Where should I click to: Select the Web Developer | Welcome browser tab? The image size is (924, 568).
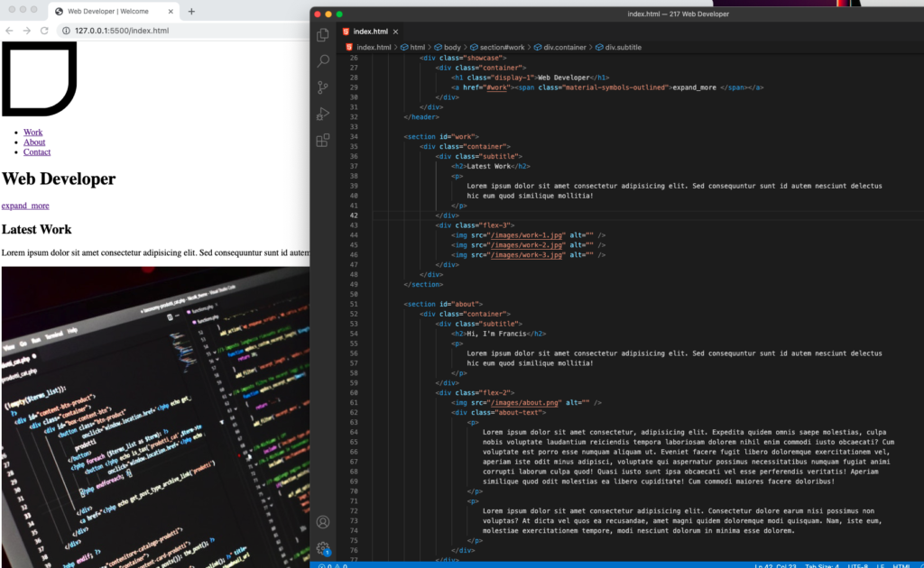click(108, 11)
